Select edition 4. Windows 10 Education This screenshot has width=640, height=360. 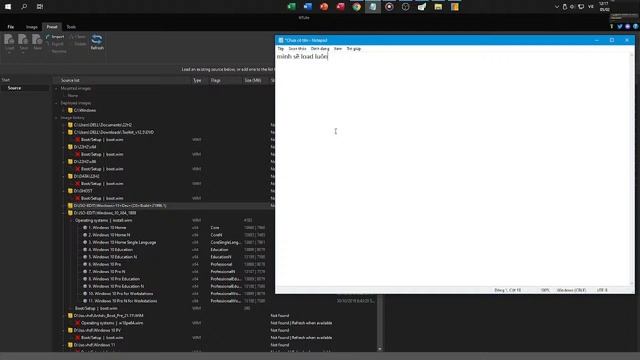110,250
